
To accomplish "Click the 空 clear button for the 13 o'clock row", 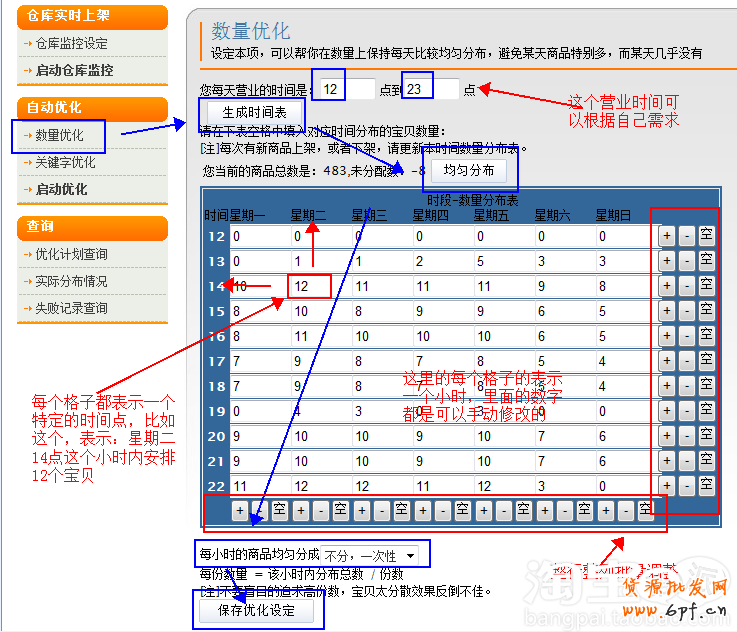I will coord(706,261).
